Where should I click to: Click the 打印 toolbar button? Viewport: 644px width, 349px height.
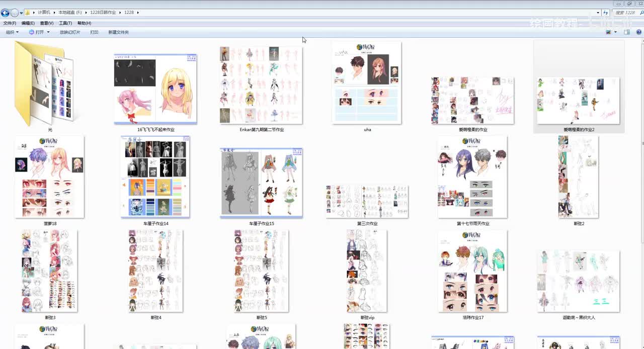pos(94,32)
